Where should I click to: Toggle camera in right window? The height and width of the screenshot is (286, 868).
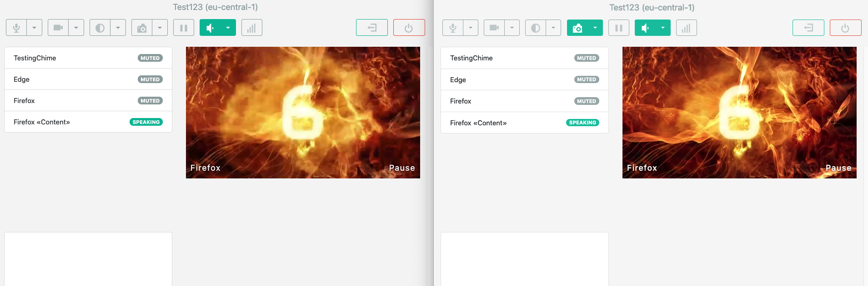point(494,28)
